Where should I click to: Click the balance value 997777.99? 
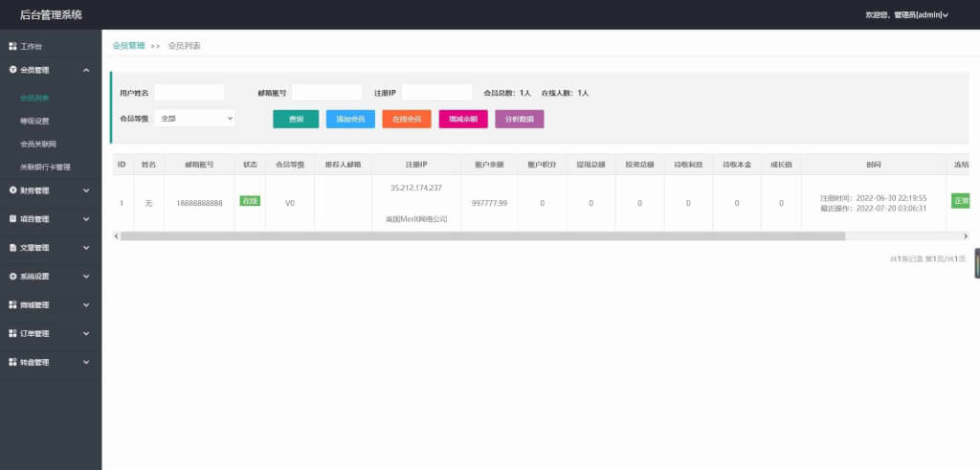point(489,203)
